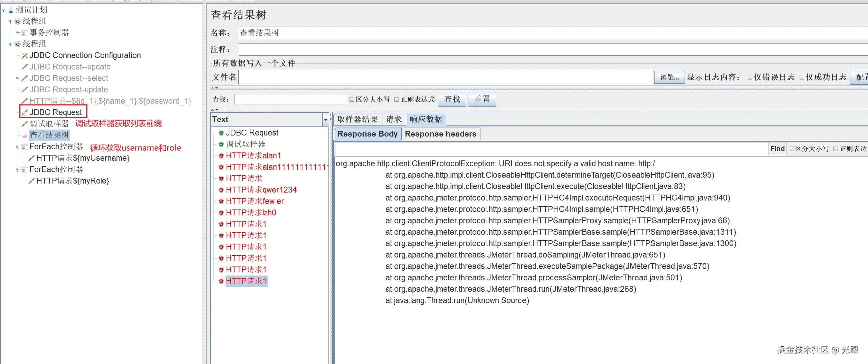Screen dimensions: 868x364
Task: Click the 重置 reset button
Action: click(x=482, y=100)
